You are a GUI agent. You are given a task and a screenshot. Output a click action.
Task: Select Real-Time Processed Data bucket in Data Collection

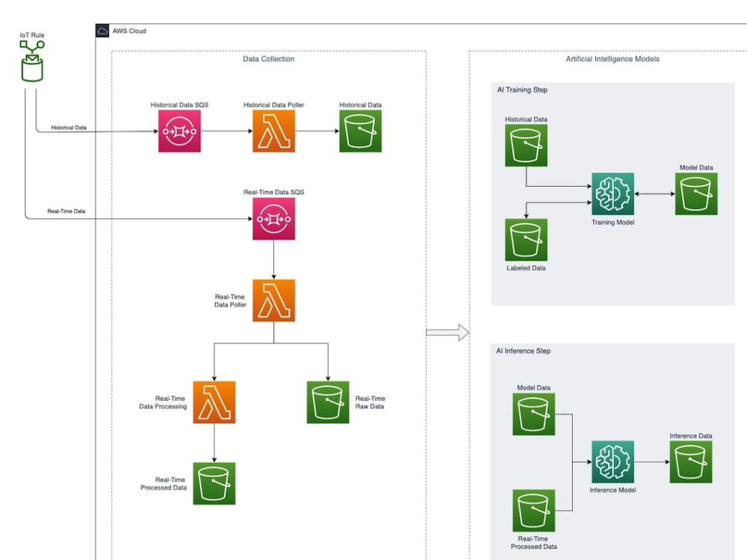[x=214, y=483]
